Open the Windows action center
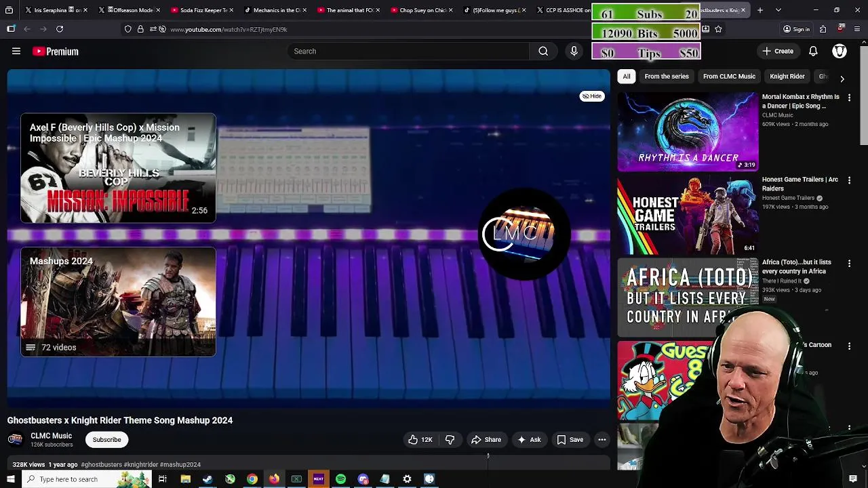This screenshot has height=488, width=868. click(x=853, y=479)
